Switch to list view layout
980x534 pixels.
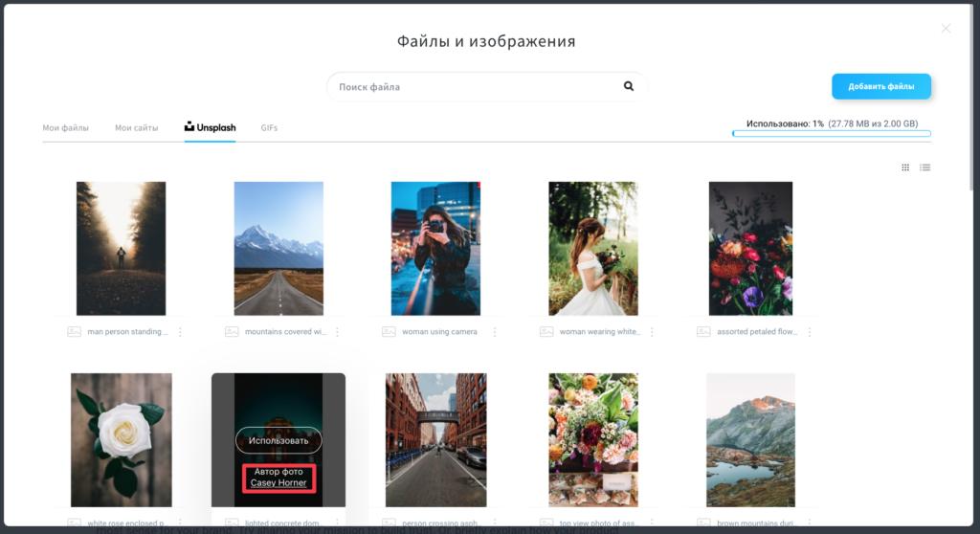[925, 167]
